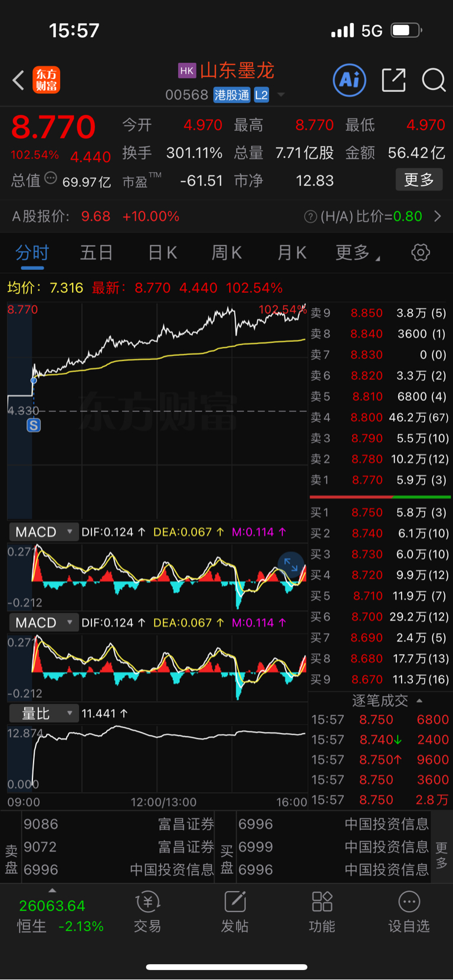The height and width of the screenshot is (980, 453).
Task: Tap 卖4 row at 8.800
Action: (x=379, y=418)
